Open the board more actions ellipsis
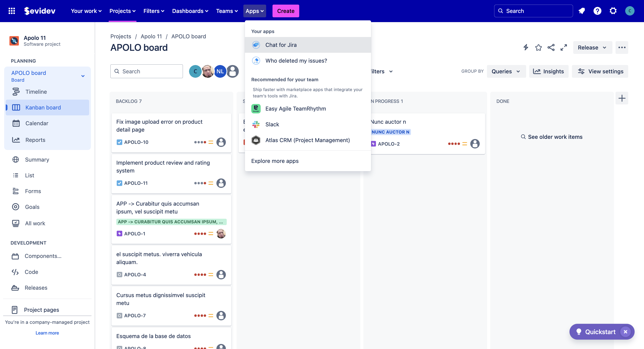 [x=622, y=48]
